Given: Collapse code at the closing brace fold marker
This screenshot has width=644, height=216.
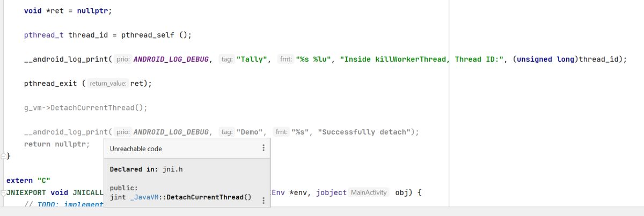Looking at the screenshot, I should coord(4,156).
